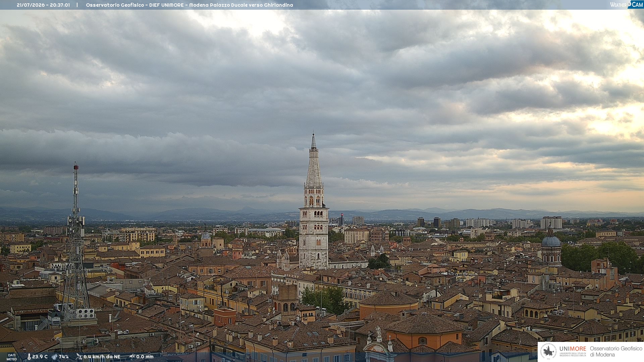Select the 0.0 mm rainfall value

pos(145,357)
